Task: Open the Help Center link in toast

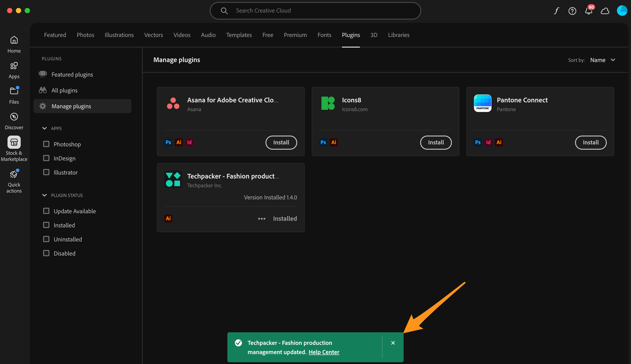Action: pos(324,352)
